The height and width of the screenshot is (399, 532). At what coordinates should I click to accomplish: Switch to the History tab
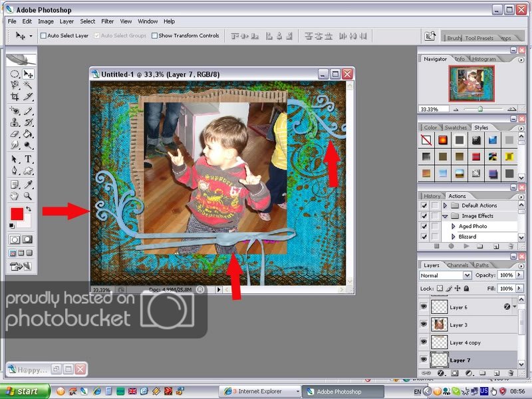pyautogui.click(x=432, y=196)
